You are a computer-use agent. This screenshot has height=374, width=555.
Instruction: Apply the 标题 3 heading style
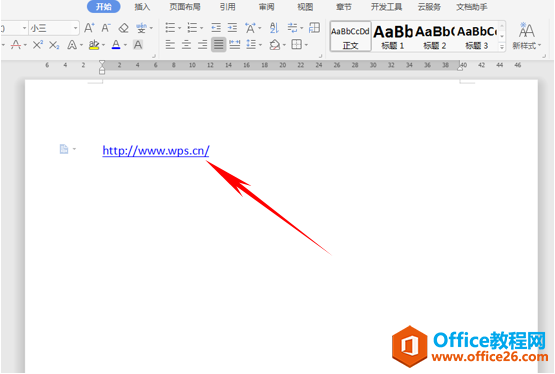[477, 36]
